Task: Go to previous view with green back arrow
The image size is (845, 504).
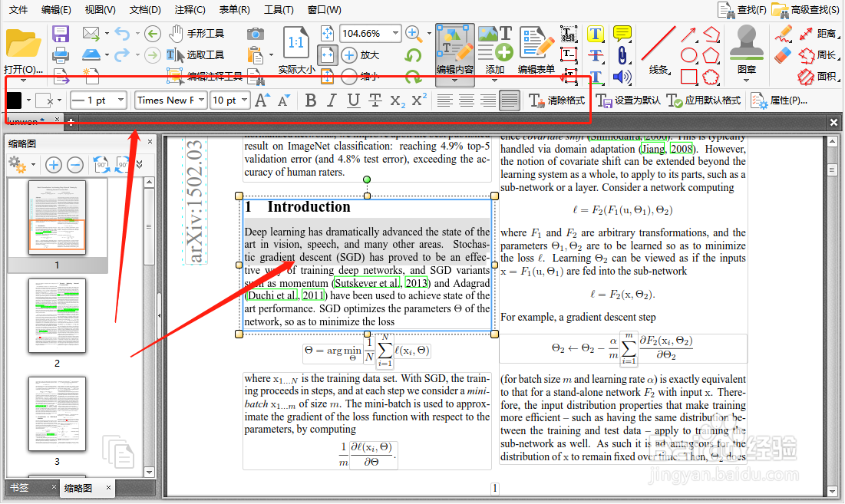Action: 153,34
